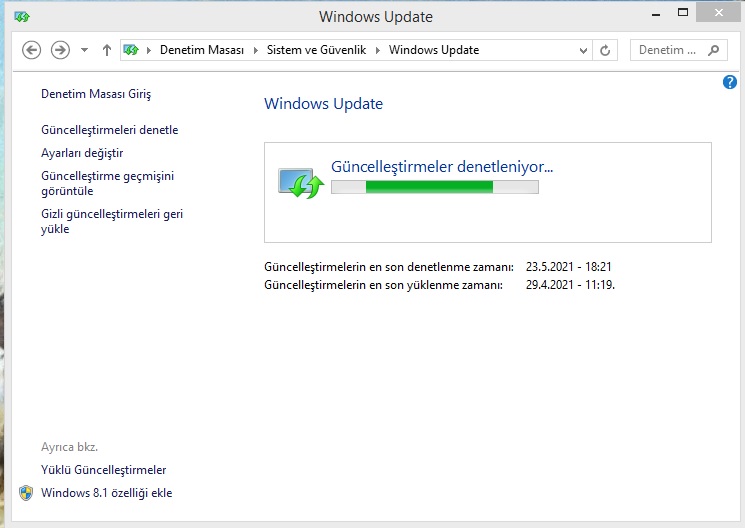Expand the arrow before Denetim Masası
The image size is (745, 528).
pos(149,50)
